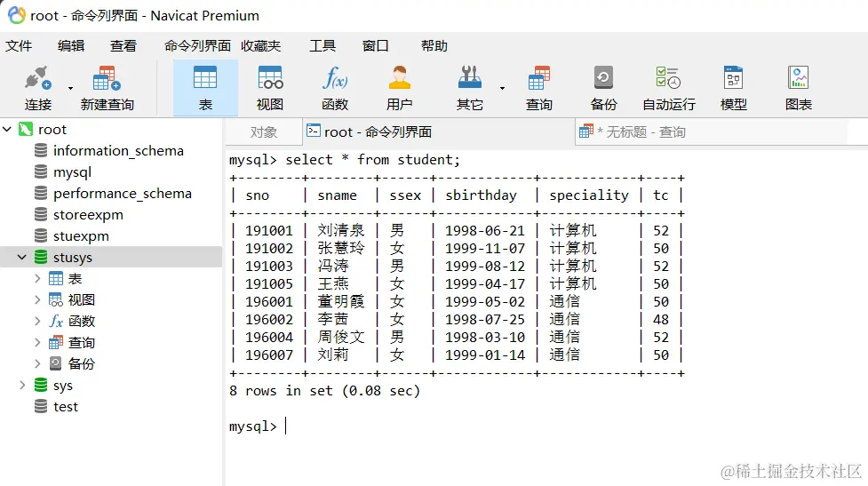This screenshot has height=486, width=868.
Task: Open the User (用户) toolbar icon
Action: (399, 78)
